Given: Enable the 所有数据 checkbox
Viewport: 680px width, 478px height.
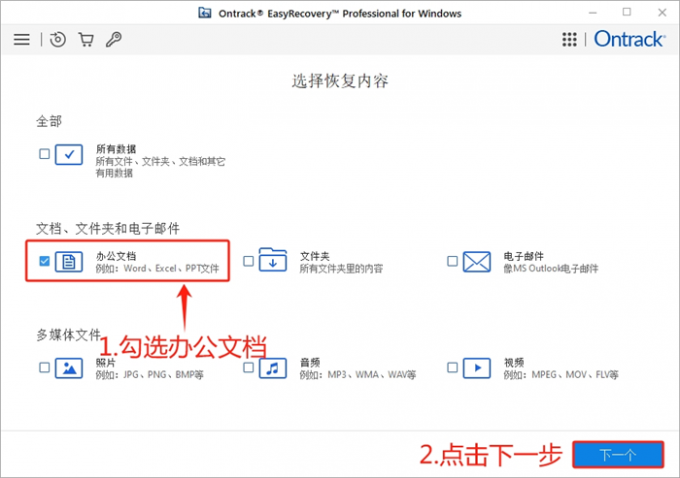Looking at the screenshot, I should click(44, 154).
